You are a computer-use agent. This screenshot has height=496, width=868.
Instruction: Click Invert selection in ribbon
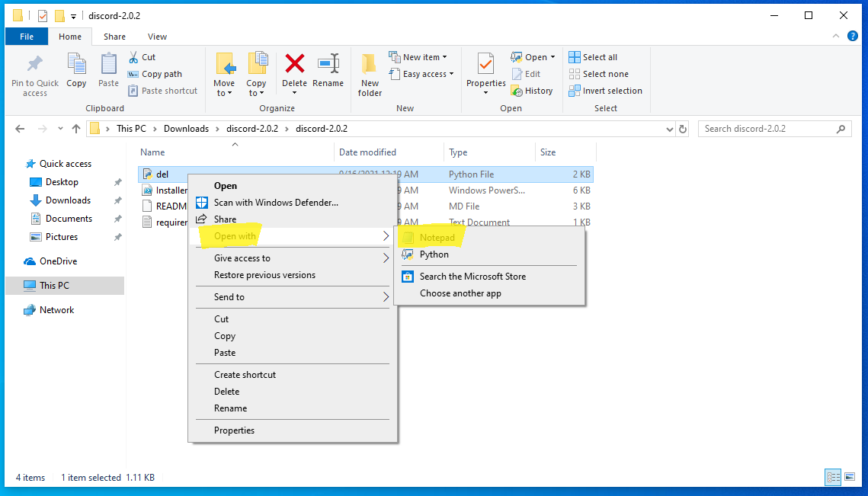tap(606, 91)
